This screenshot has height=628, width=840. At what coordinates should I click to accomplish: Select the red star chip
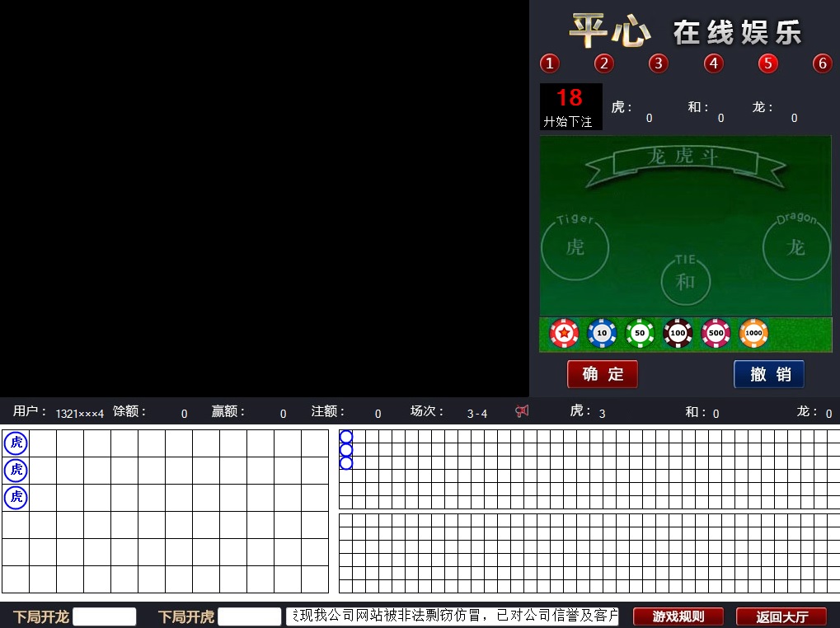tap(564, 333)
